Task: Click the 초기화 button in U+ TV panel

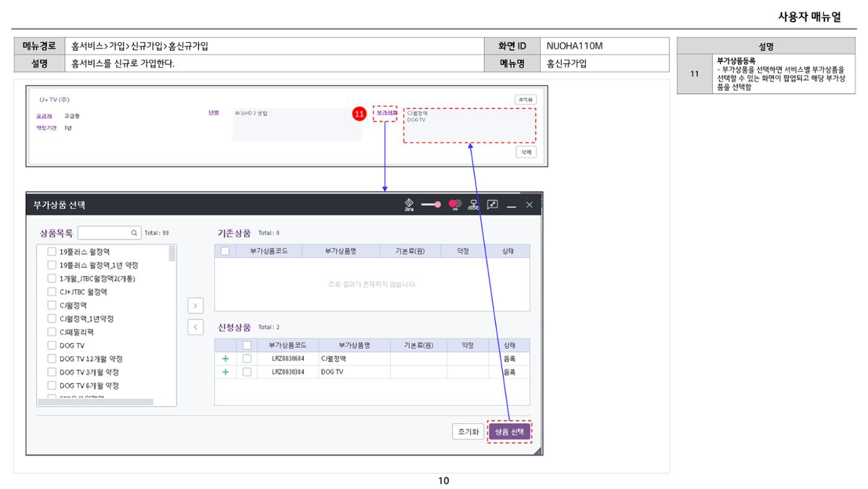Action: pyautogui.click(x=526, y=99)
